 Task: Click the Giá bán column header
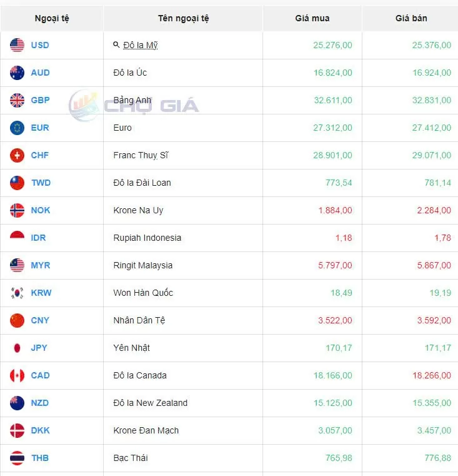(x=411, y=18)
